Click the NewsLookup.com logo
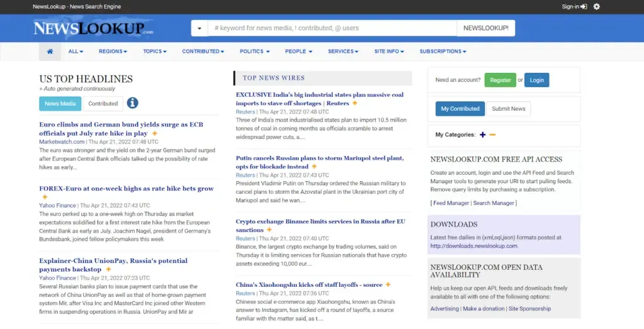Image resolution: width=644 pixels, height=329 pixels. 93,28
